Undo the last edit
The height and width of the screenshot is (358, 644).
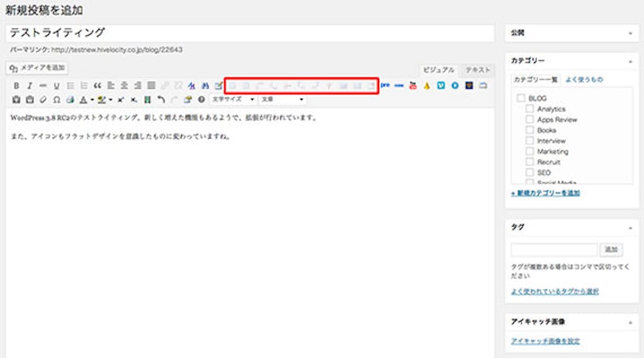tap(161, 99)
